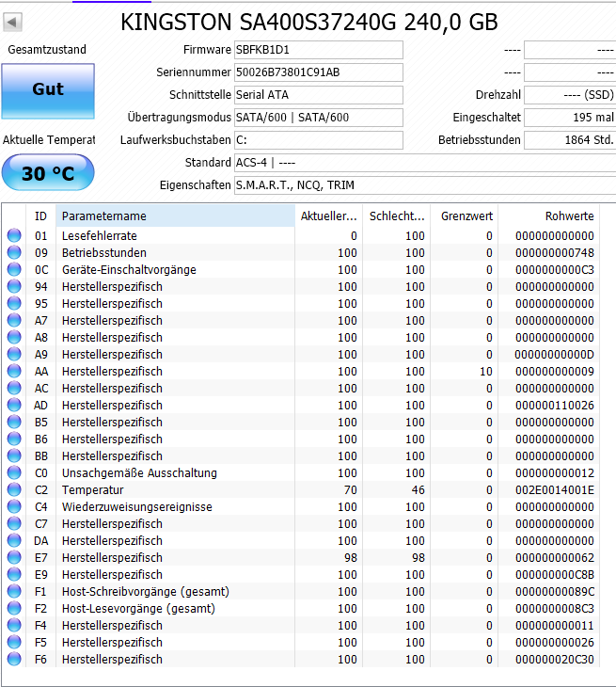Sort by the Schlecht column header
Viewport: 616px width, 687px height.
click(397, 216)
